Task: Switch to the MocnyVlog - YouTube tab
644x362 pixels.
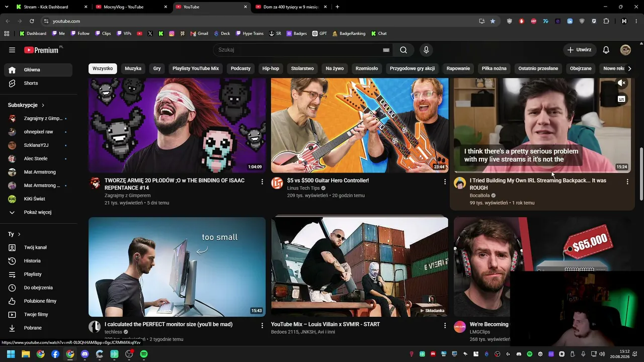Action: point(132,7)
